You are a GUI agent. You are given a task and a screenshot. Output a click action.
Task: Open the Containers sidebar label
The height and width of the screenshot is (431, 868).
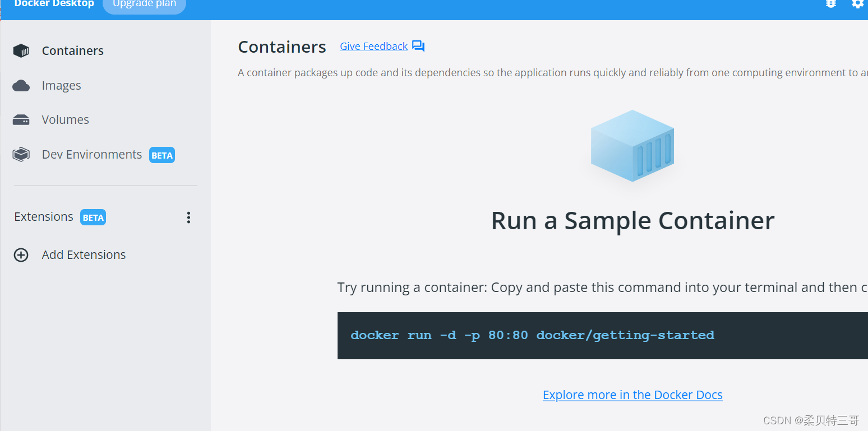coord(73,51)
